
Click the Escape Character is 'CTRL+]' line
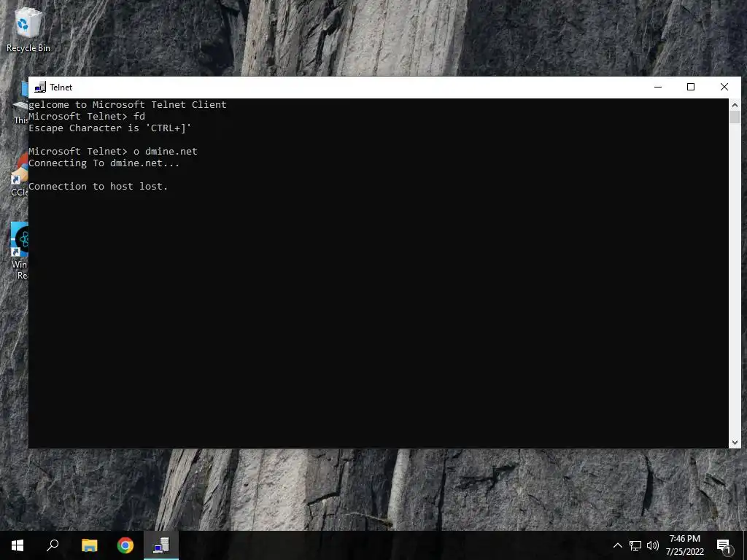coord(109,128)
